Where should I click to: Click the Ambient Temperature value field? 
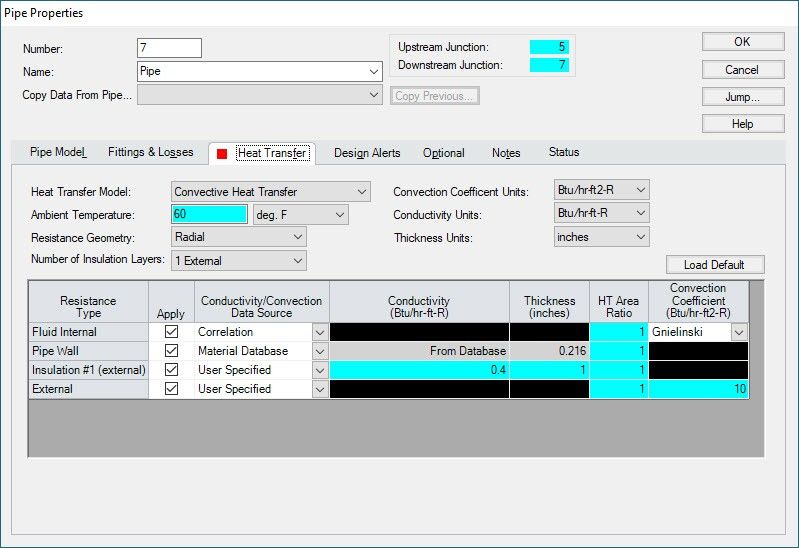(209, 214)
